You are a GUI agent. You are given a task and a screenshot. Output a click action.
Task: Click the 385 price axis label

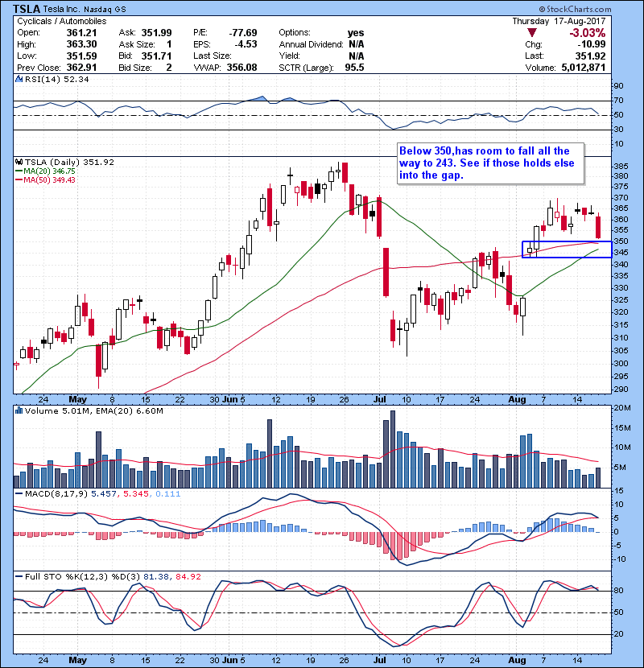click(621, 166)
